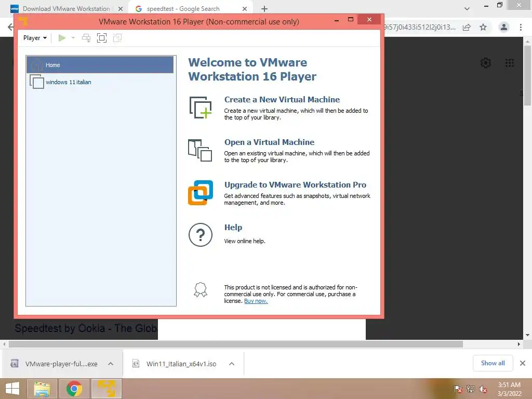Click Chrome address bar URL text
Screen dimensions: 532x399
point(420,27)
